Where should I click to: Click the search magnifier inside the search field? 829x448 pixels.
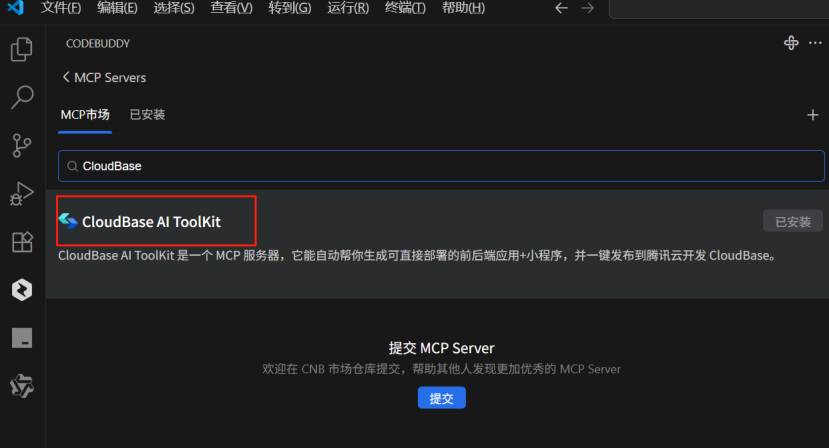click(72, 166)
